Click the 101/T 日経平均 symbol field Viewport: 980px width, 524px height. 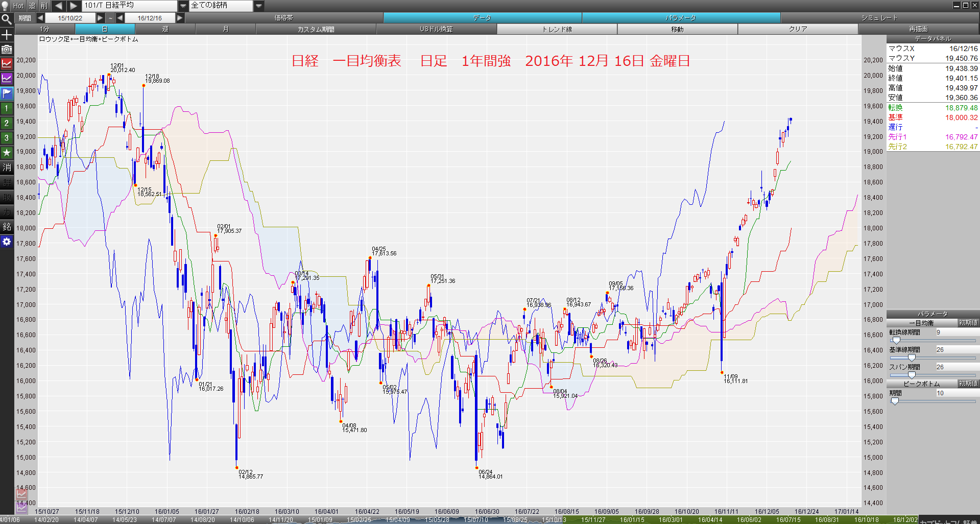point(130,6)
